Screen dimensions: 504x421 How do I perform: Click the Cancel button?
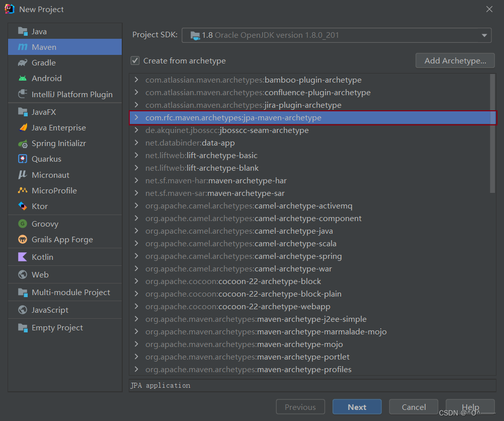coord(413,407)
